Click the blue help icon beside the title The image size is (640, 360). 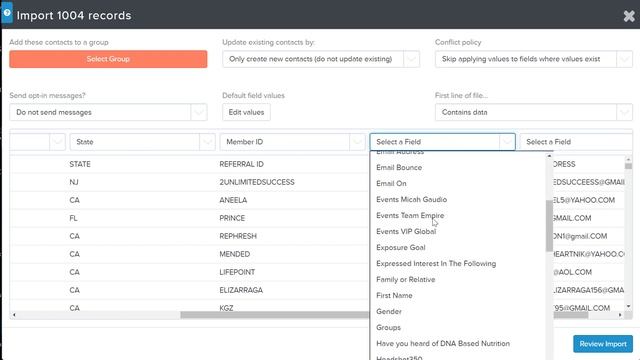(x=7, y=12)
